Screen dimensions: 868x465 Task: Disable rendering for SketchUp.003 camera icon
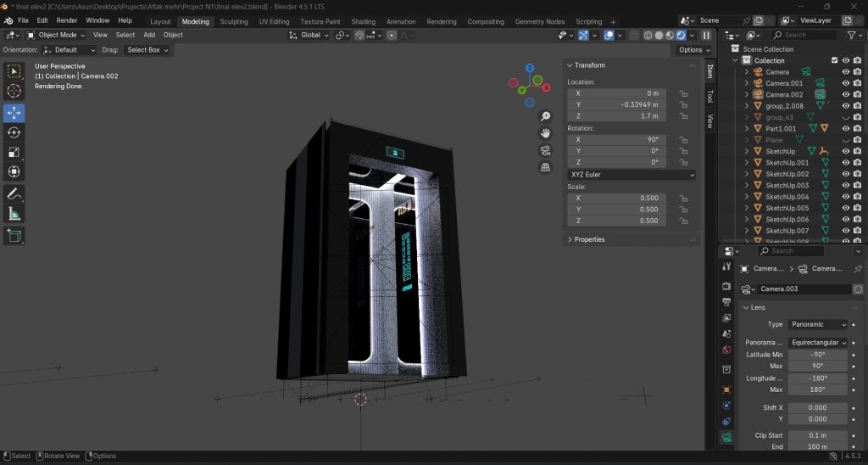[x=857, y=185]
